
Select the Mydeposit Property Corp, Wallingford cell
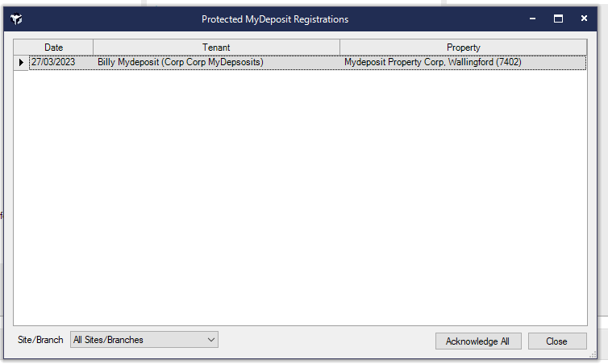[432, 62]
